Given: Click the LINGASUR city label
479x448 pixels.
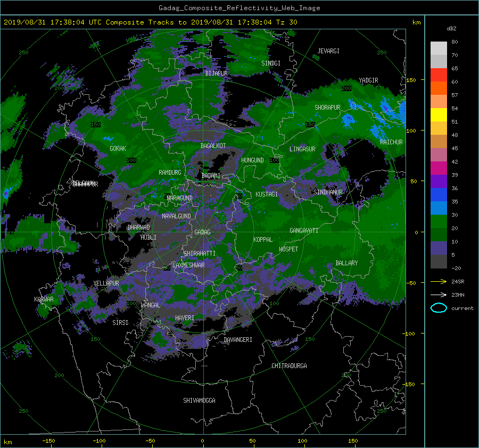Looking at the screenshot, I should [302, 149].
